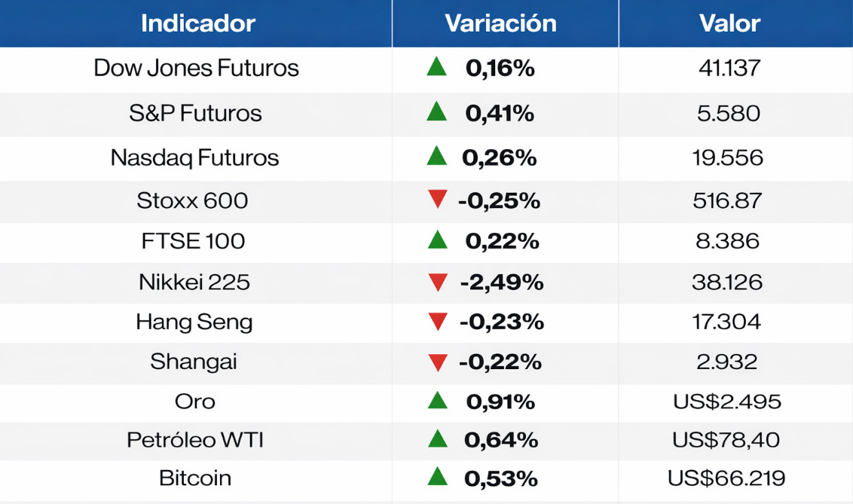
Task: Click the Indicador column header
Action: pos(198,23)
